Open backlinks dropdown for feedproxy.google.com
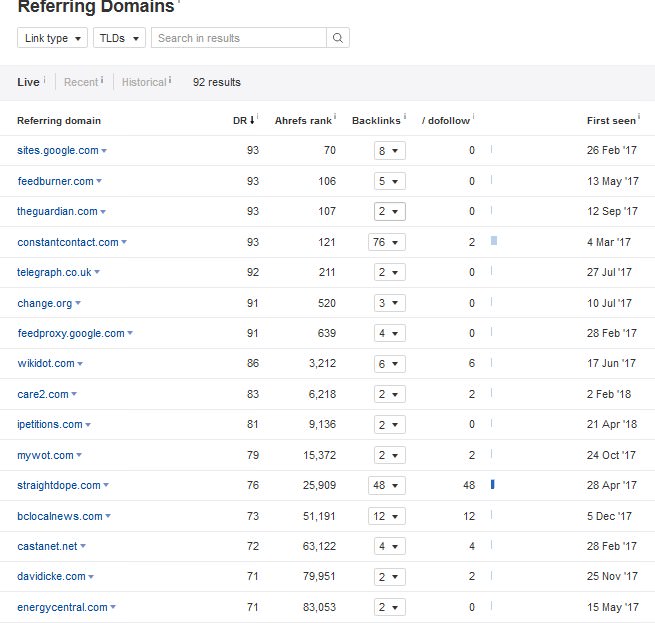 (x=389, y=333)
